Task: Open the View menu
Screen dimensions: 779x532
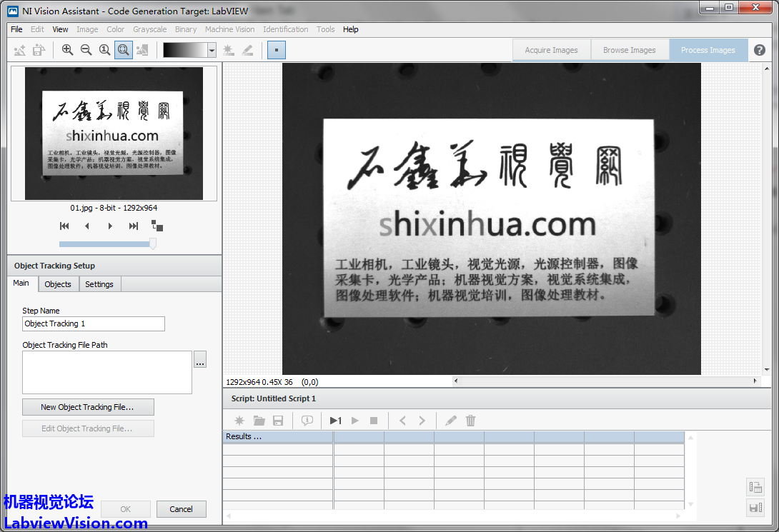Action: point(61,29)
